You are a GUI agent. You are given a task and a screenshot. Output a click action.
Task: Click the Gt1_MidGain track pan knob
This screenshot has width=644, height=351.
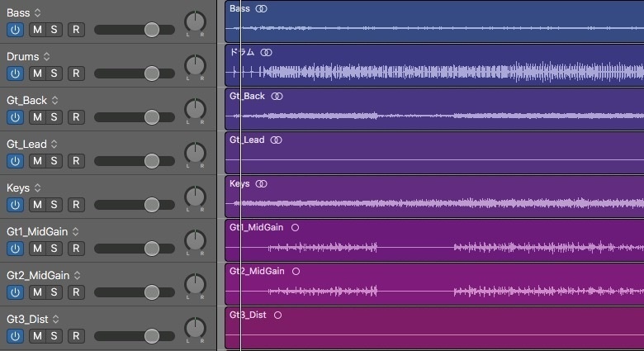195,241
